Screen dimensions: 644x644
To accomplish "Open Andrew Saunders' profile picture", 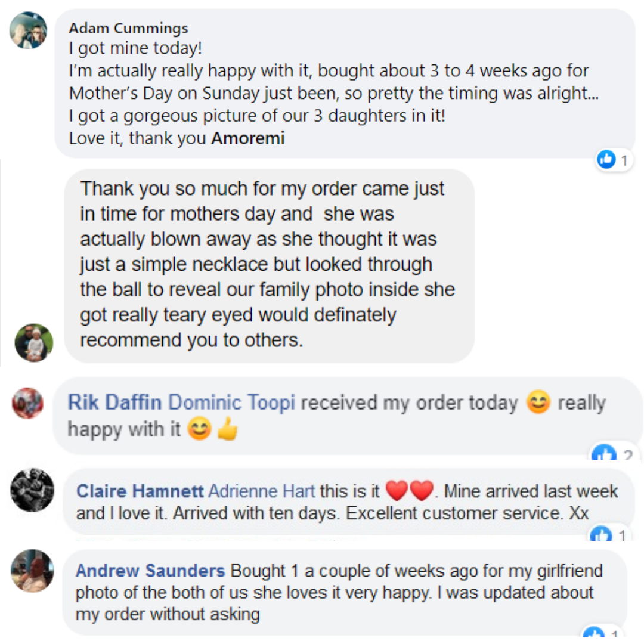I will (x=32, y=571).
